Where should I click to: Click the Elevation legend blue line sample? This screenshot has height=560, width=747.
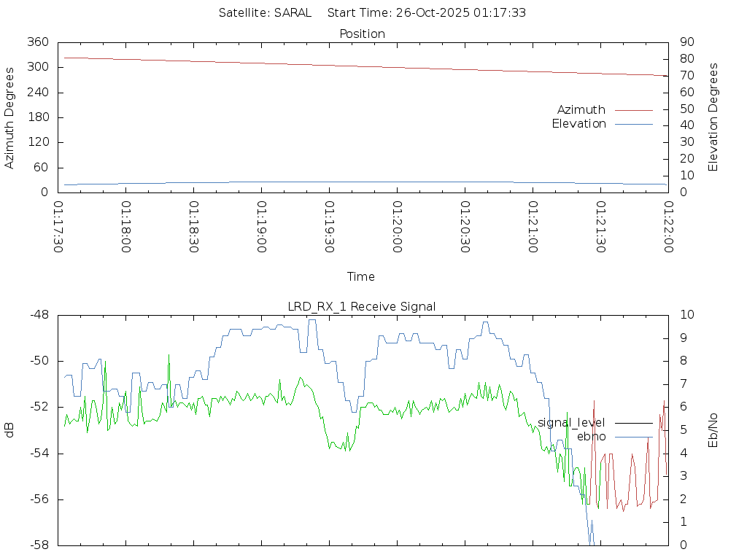(x=633, y=124)
